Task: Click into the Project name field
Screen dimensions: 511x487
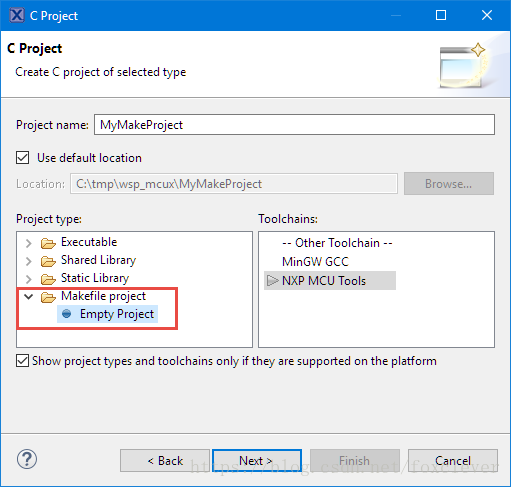Action: (294, 125)
